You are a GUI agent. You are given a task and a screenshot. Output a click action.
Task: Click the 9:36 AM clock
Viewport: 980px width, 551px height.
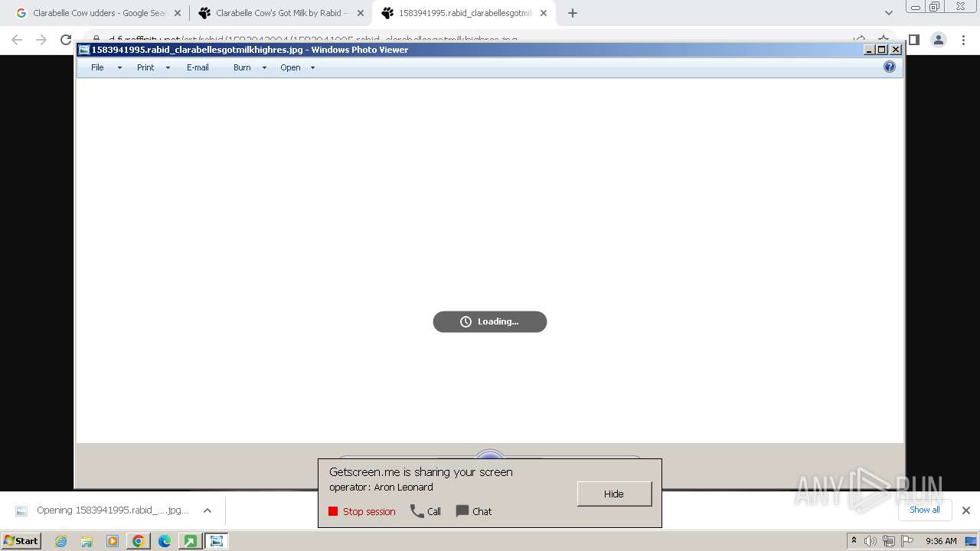[941, 541]
